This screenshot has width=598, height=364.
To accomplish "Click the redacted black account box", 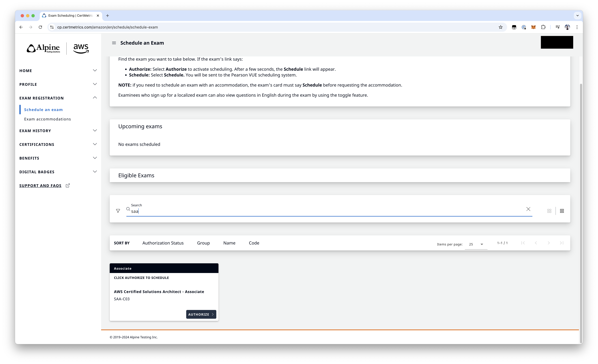I will [557, 42].
